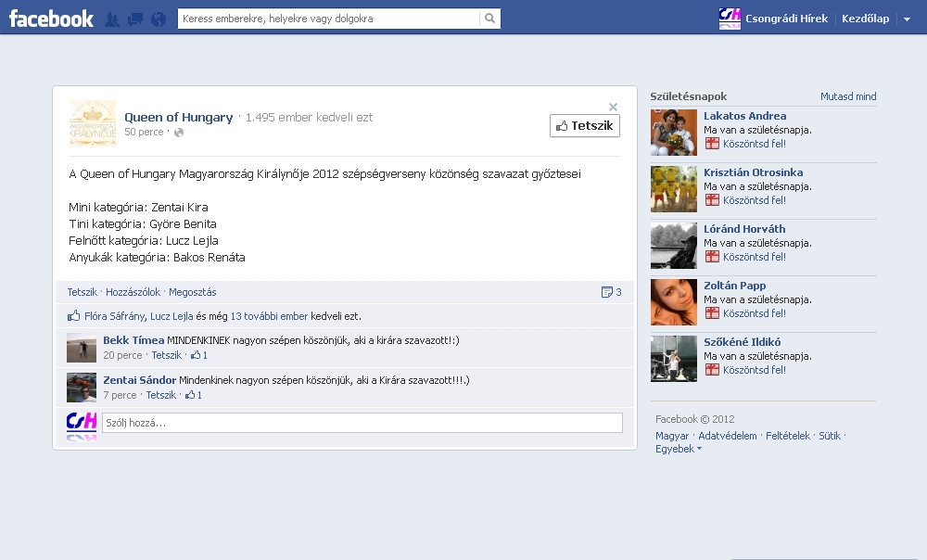Open Lakatos Andrea's birthday photo

pyautogui.click(x=674, y=133)
